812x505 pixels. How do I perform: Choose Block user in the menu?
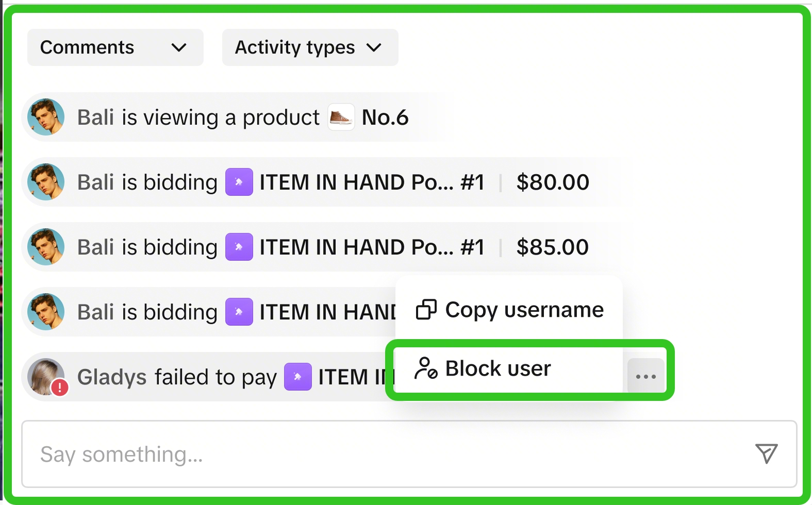click(x=509, y=368)
